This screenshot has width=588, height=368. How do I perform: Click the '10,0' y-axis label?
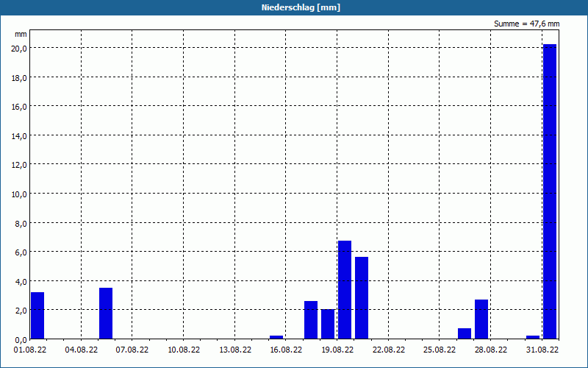19,194
